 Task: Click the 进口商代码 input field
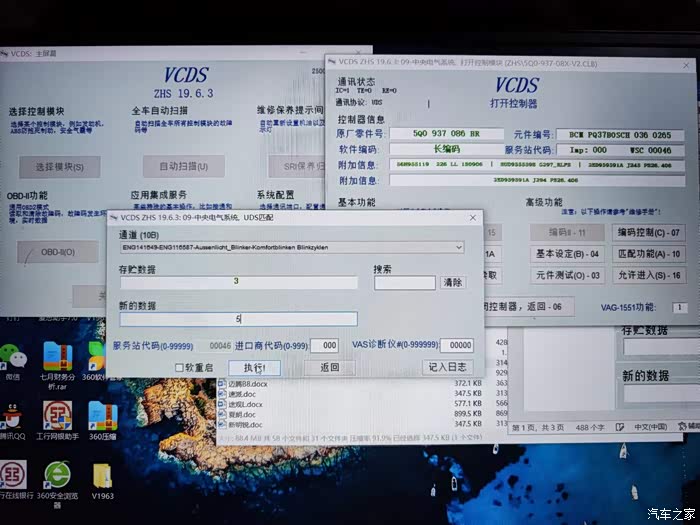pyautogui.click(x=324, y=345)
